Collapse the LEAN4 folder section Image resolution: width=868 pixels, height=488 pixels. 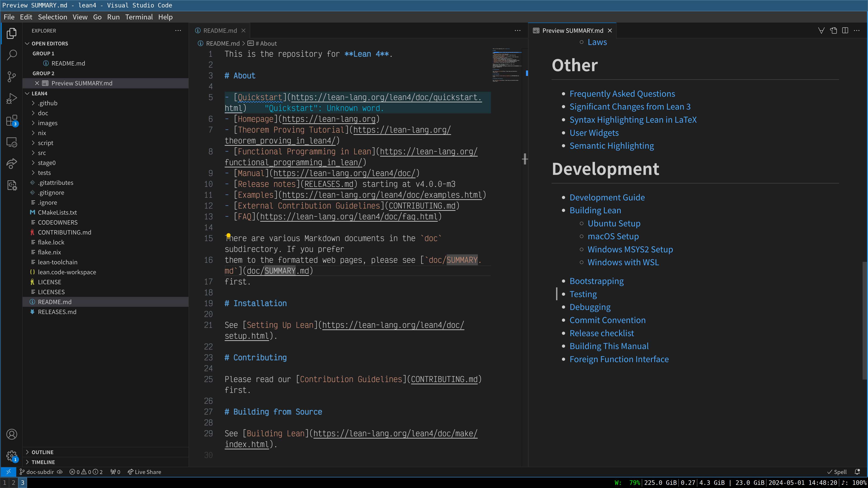[x=106, y=93]
